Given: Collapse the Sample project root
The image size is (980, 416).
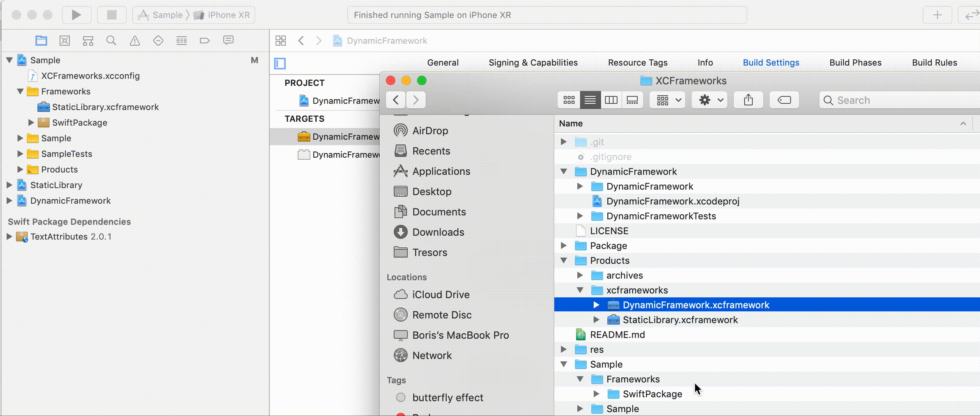Looking at the screenshot, I should point(10,60).
